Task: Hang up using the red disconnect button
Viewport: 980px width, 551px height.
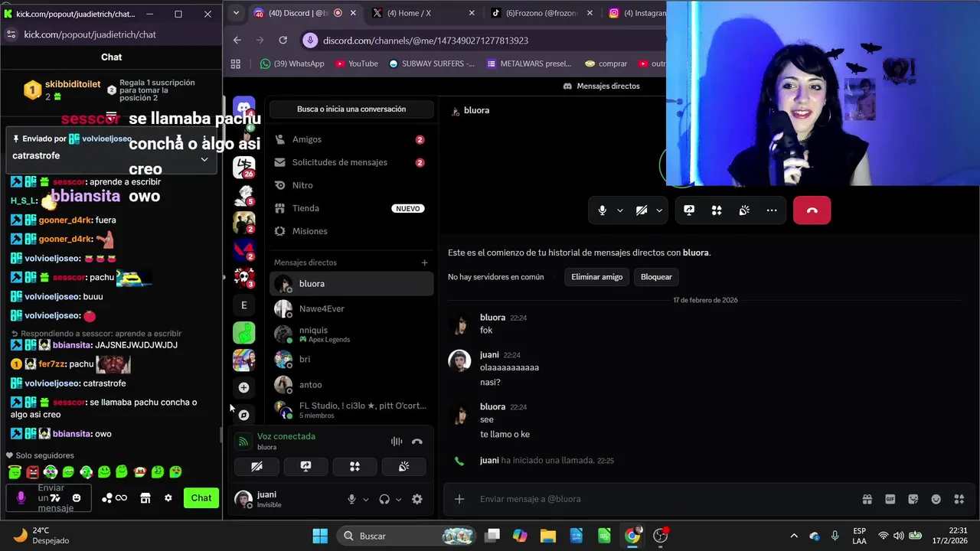Action: pos(812,210)
